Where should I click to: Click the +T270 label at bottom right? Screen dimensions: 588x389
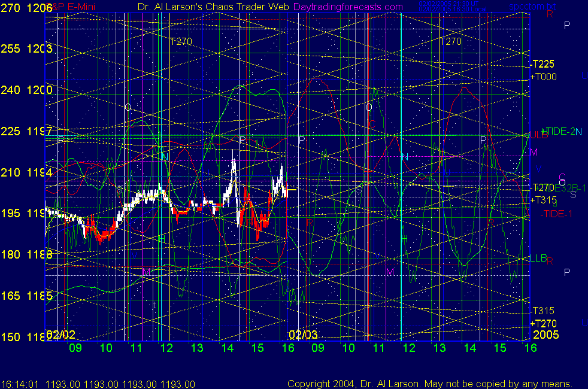coord(544,324)
